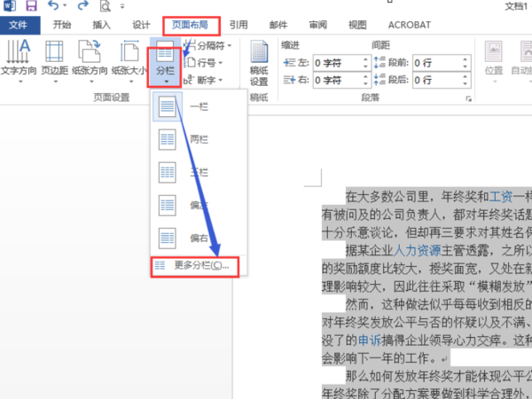Expand the 页边距 dropdown arrow
The image size is (532, 399).
56,82
